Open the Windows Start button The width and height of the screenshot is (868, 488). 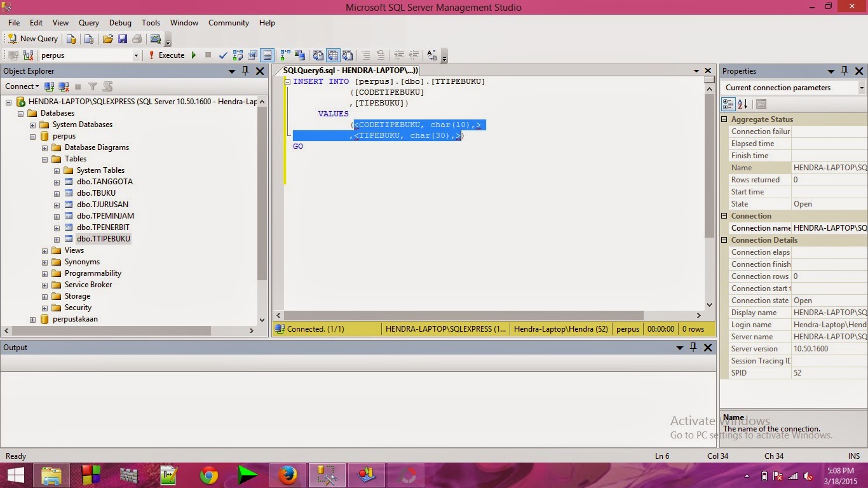[x=16, y=475]
